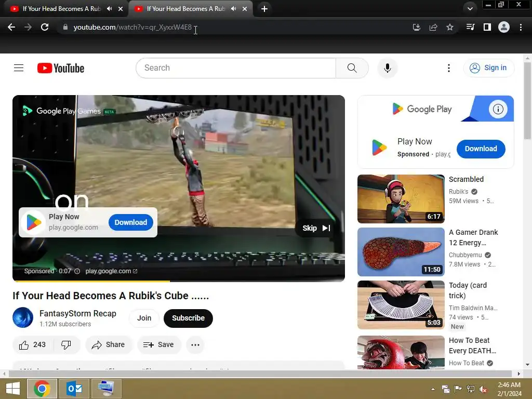Open FantasyStorm Recap channel name link
The width and height of the screenshot is (532, 399).
pos(78,313)
